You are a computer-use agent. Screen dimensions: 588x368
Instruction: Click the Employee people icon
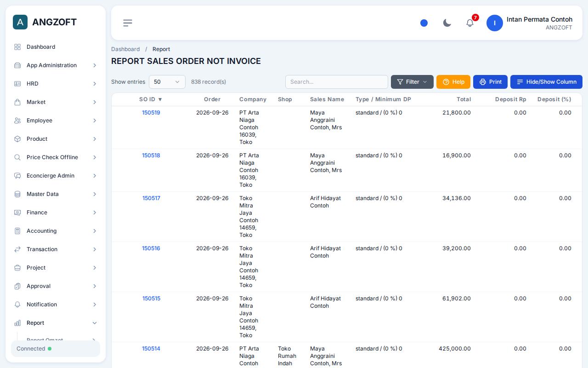pyautogui.click(x=17, y=121)
